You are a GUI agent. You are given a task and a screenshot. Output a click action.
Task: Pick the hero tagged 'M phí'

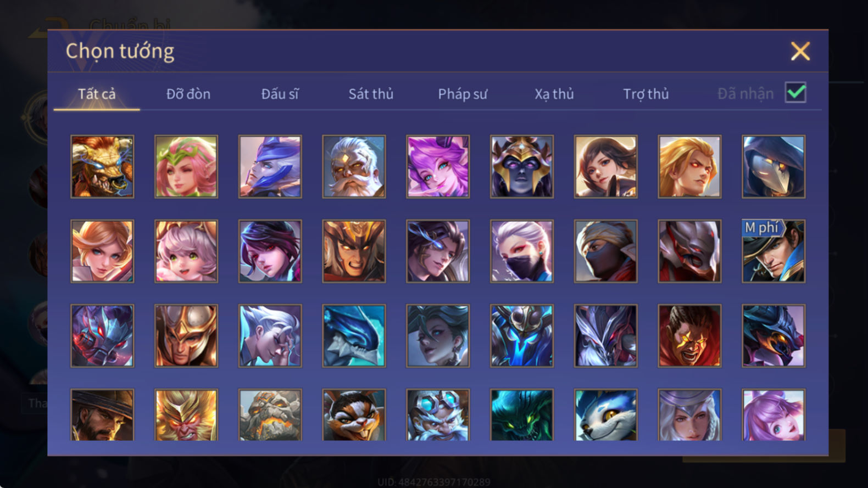coord(774,251)
